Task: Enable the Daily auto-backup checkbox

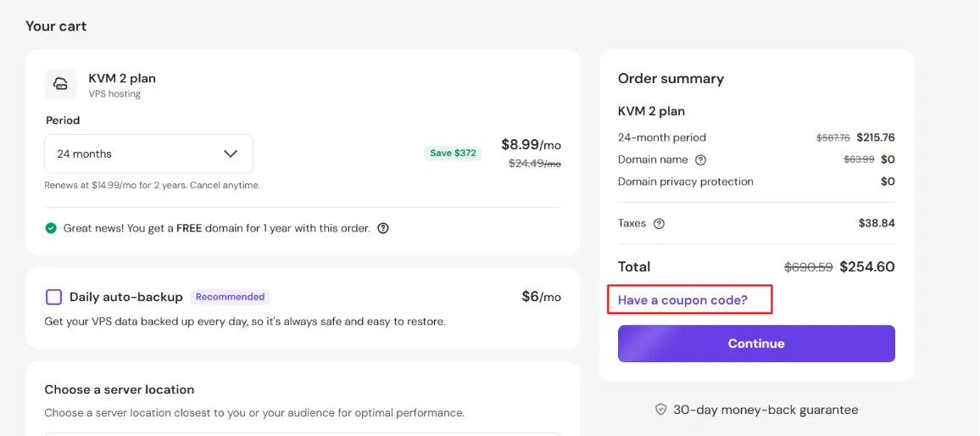Action: (x=53, y=297)
